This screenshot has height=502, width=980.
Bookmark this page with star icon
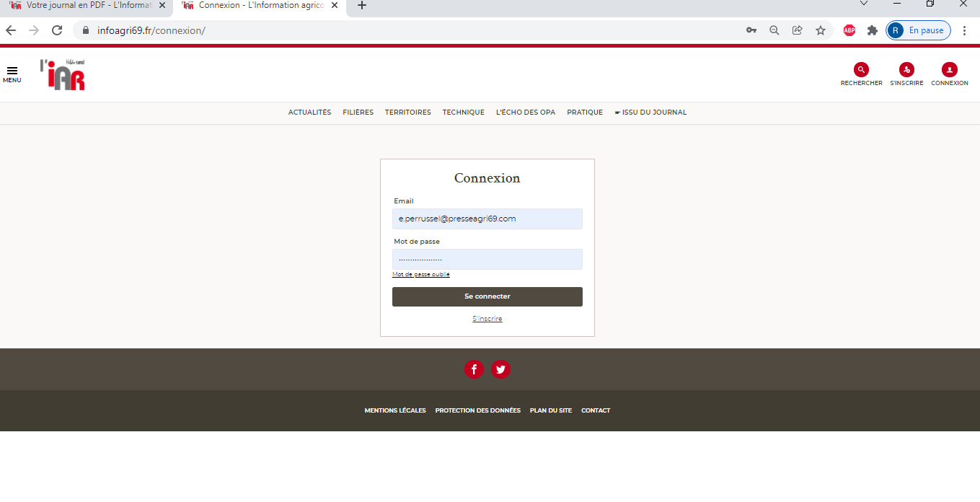820,30
